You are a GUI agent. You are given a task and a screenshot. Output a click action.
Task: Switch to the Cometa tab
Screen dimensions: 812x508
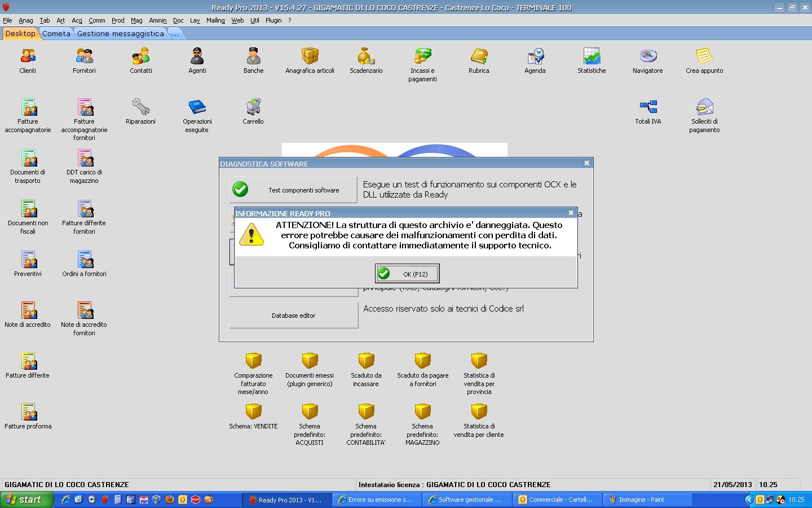[x=56, y=33]
